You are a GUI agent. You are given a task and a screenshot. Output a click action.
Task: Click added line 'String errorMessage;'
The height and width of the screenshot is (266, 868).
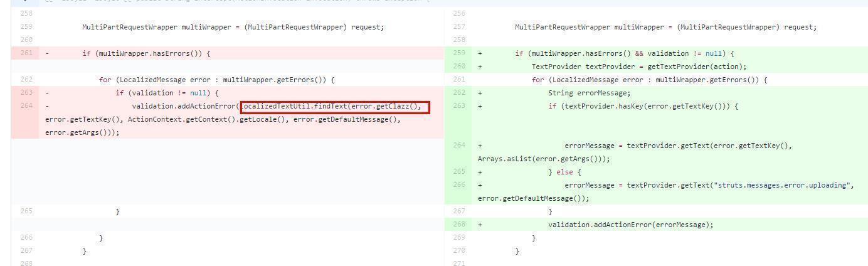point(580,93)
